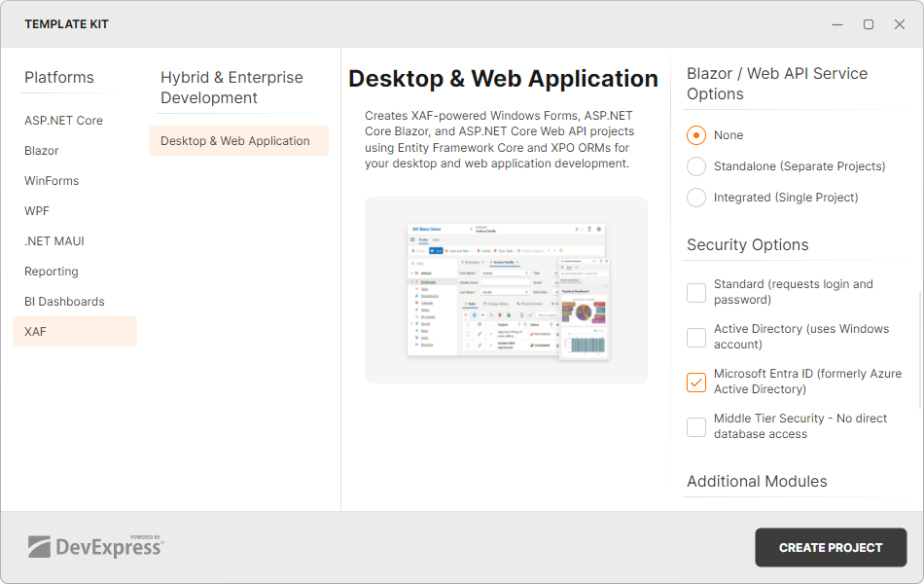The height and width of the screenshot is (584, 924).
Task: Click the CREATE PROJECT button
Action: pyautogui.click(x=831, y=547)
